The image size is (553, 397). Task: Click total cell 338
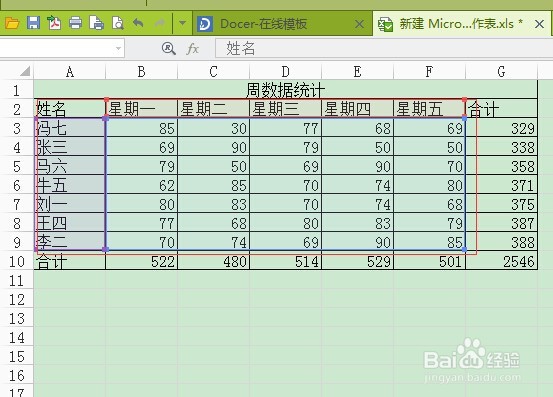click(x=501, y=147)
